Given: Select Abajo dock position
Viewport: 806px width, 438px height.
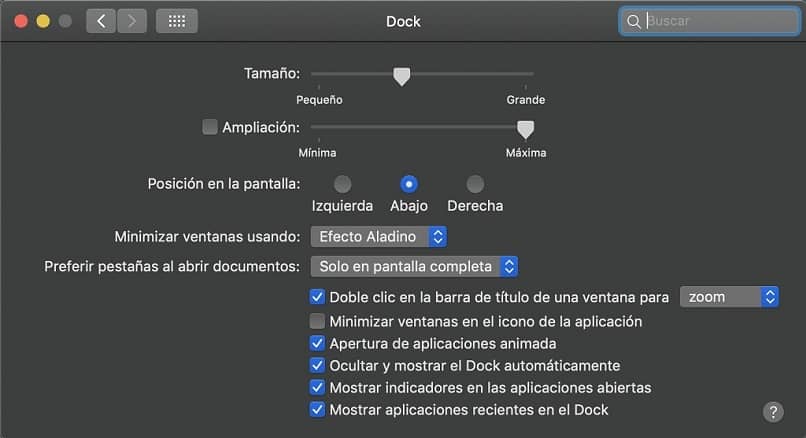Looking at the screenshot, I should pyautogui.click(x=409, y=184).
